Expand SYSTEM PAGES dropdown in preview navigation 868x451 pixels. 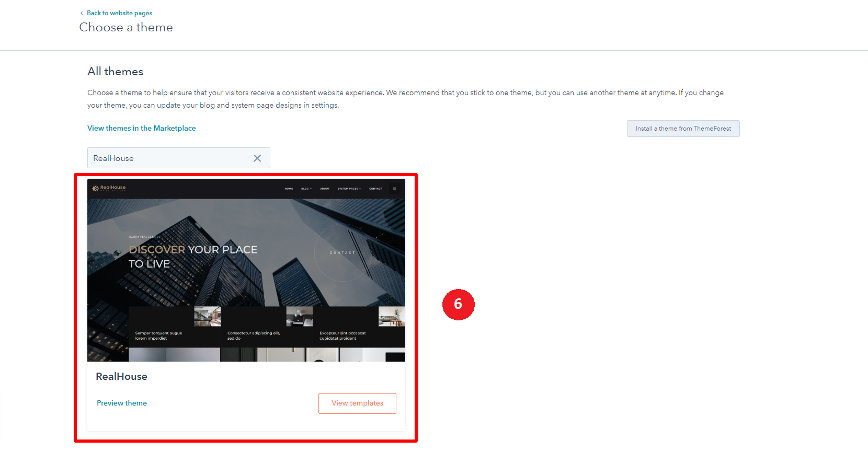pos(349,189)
